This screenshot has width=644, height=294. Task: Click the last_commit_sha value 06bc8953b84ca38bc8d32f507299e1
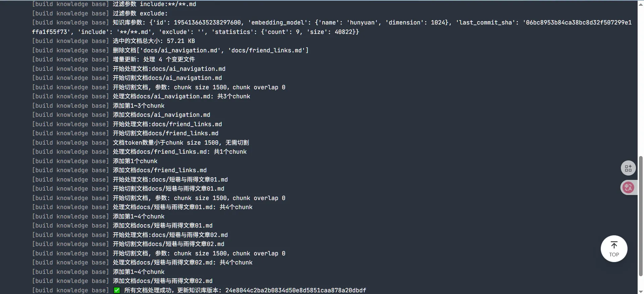point(579,22)
